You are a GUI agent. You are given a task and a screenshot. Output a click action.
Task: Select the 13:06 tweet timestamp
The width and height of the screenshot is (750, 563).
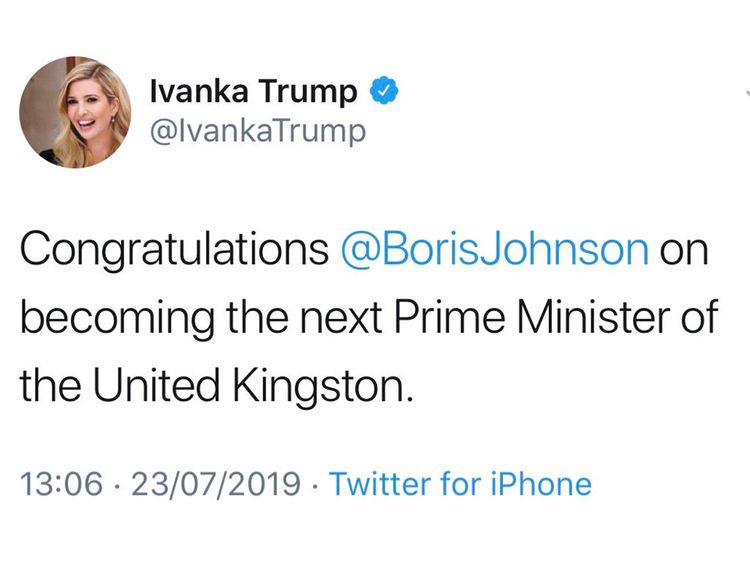coord(61,483)
